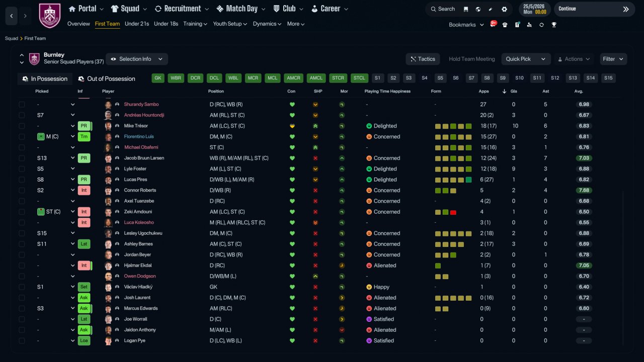This screenshot has width=644, height=362.
Task: Click the Ask status badge for Marcus Edwards
Action: 84,308
